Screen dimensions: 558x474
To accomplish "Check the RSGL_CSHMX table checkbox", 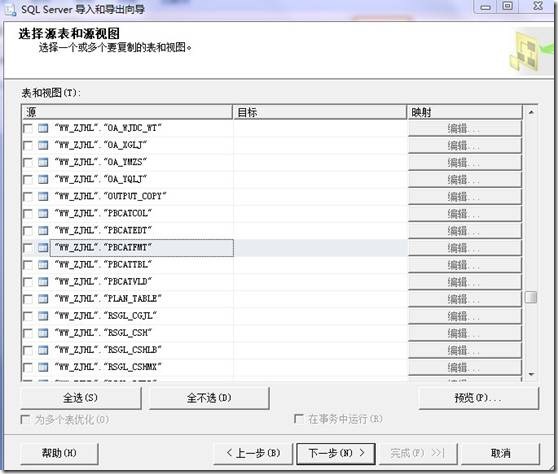I will point(28,367).
